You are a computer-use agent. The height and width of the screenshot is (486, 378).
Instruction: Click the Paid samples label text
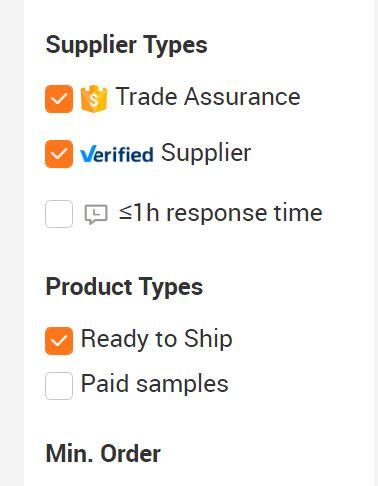click(155, 384)
